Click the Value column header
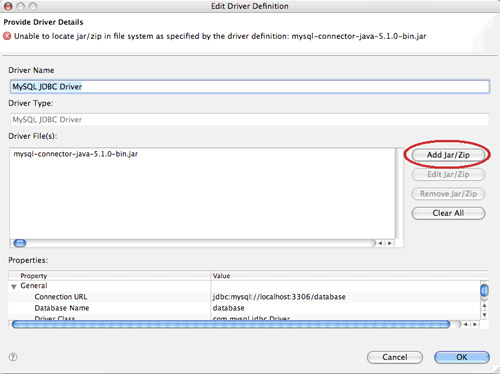Viewport: 500px width, 374px height. tap(350, 276)
